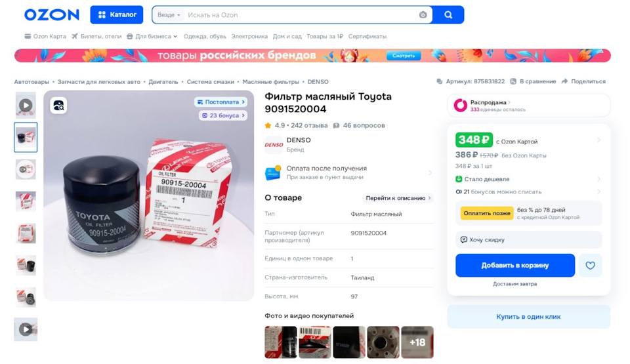Play the last video thumbnail in gallery
The height and width of the screenshot is (364, 630).
(x=26, y=329)
